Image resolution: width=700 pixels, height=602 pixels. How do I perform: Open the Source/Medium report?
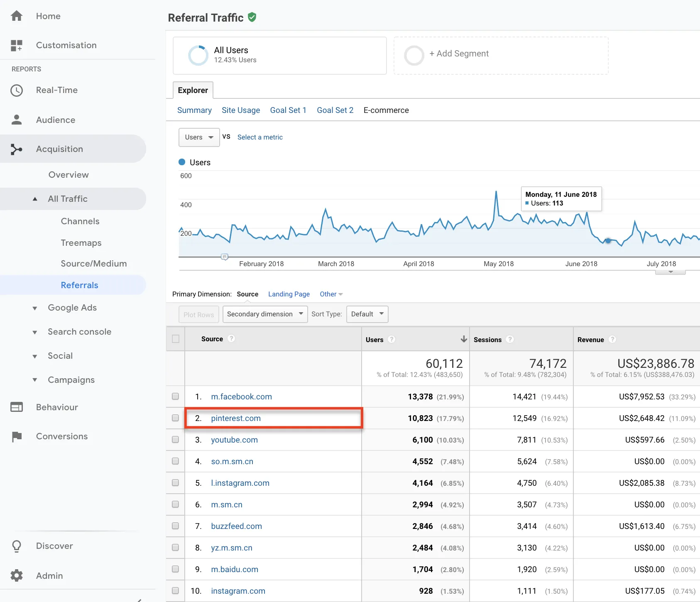[x=94, y=264]
